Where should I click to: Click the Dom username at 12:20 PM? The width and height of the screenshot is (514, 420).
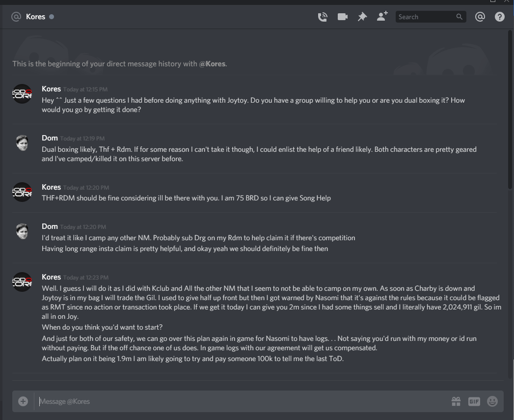(50, 226)
